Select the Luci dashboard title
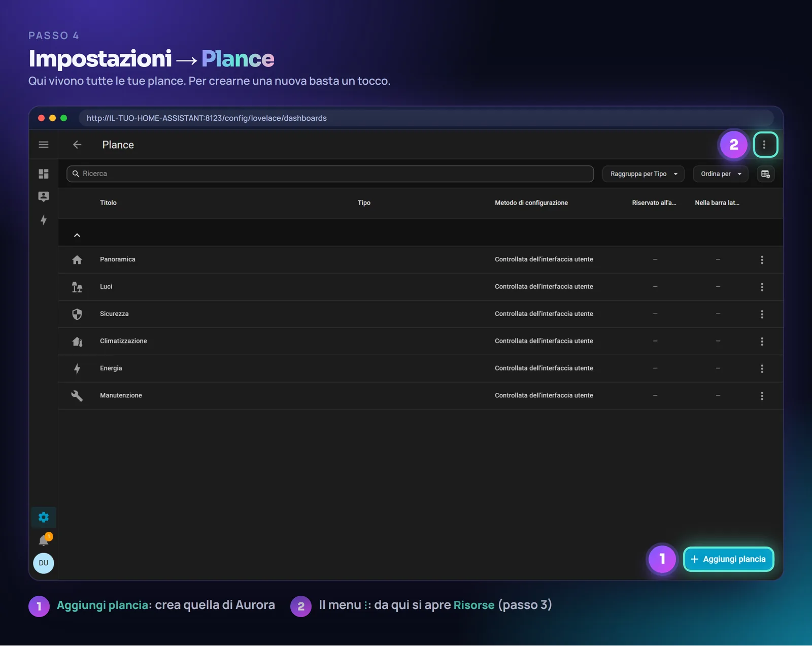812x646 pixels. (x=106, y=287)
